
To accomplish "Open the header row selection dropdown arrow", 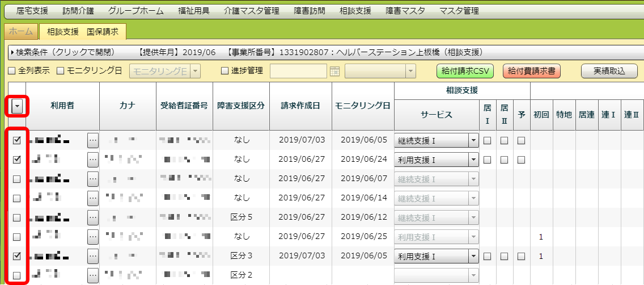I will [17, 106].
